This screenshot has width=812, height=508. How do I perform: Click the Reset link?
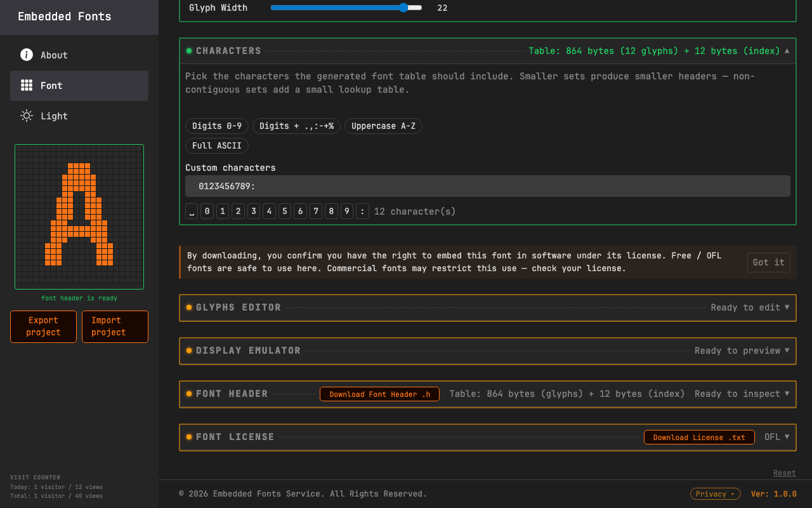point(784,473)
